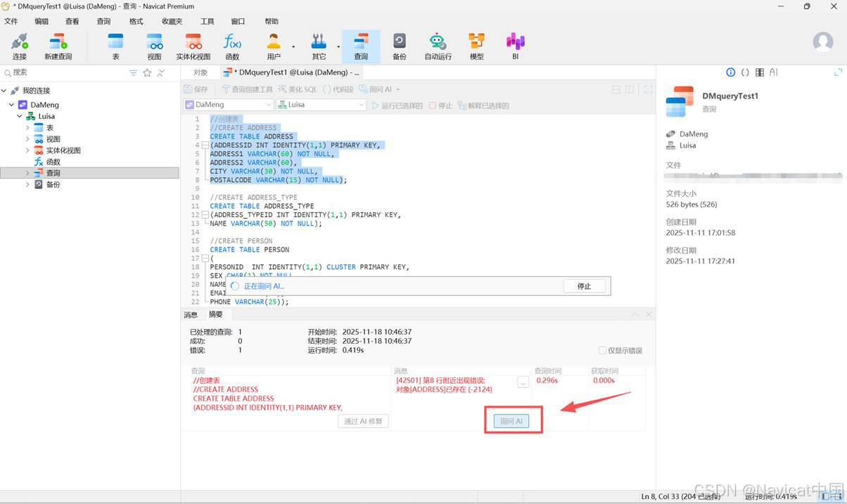Image resolution: width=847 pixels, height=504 pixels.
Task: Click the ... button beside the error message
Action: tap(523, 382)
